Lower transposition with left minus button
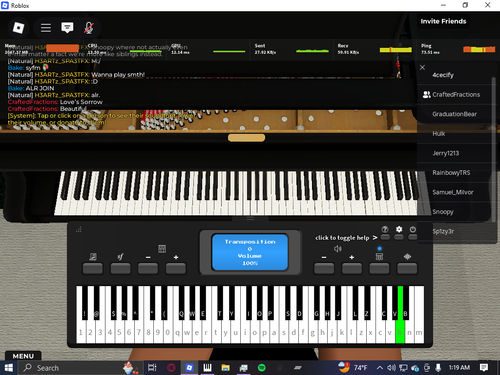 pos(148,268)
